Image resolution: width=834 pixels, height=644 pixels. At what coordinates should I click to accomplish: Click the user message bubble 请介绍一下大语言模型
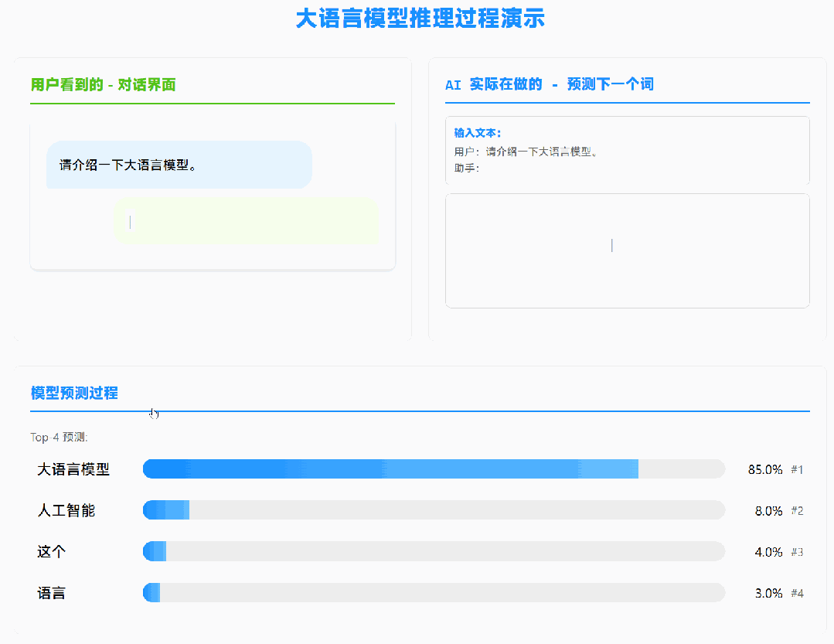pos(179,164)
